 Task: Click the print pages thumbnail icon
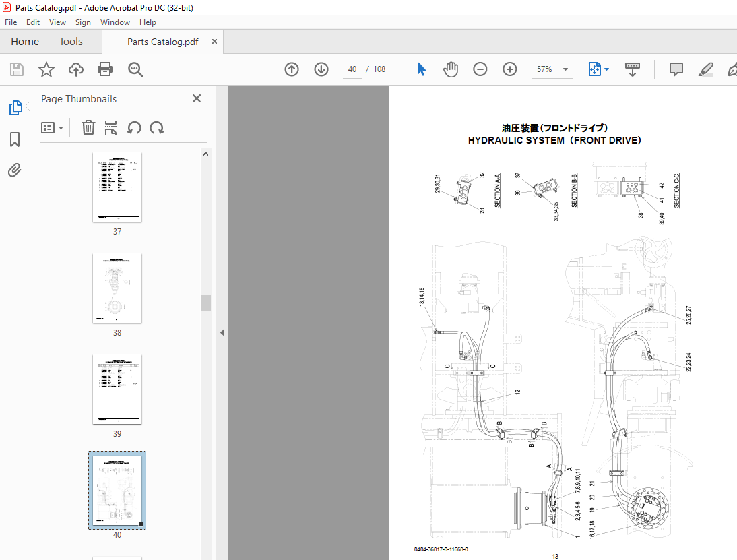tap(110, 127)
